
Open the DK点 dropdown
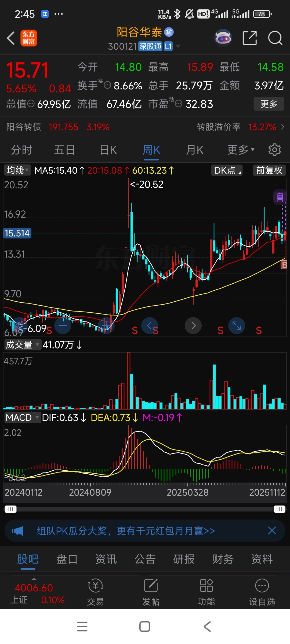point(227,170)
